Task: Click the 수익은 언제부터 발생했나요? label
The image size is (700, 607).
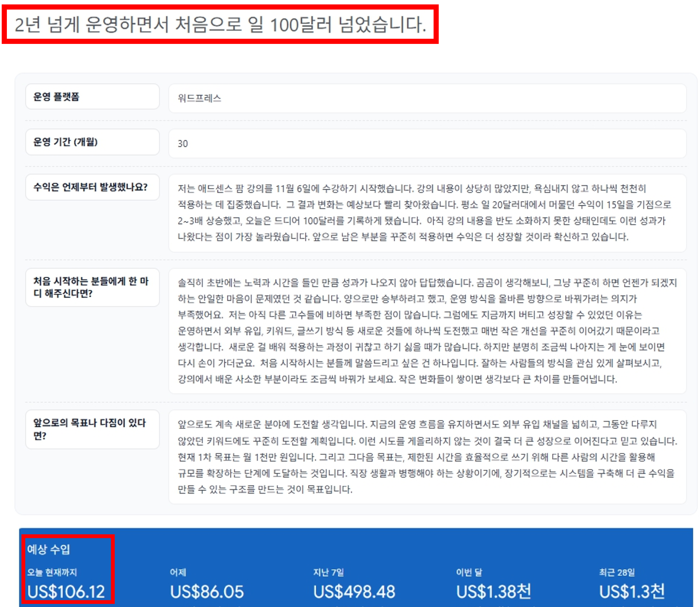Action: point(92,187)
